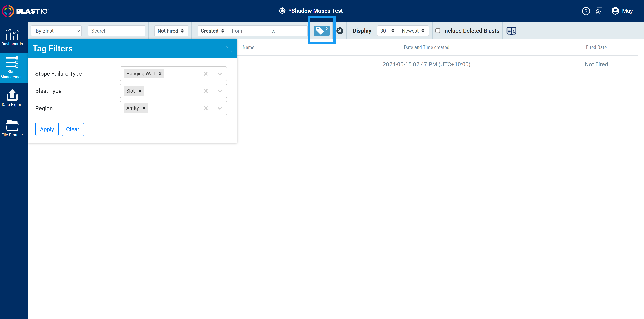The image size is (644, 319).
Task: Open the By Blast dropdown
Action: [57, 31]
